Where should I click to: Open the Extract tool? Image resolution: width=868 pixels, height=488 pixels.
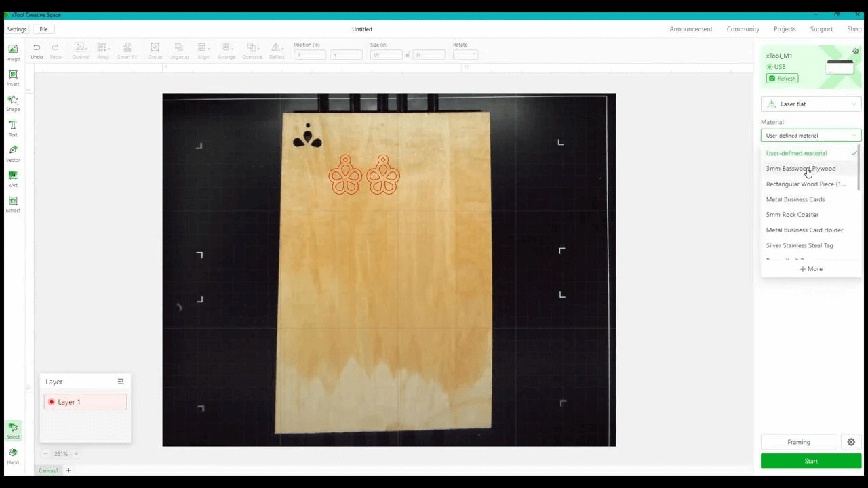pyautogui.click(x=13, y=204)
